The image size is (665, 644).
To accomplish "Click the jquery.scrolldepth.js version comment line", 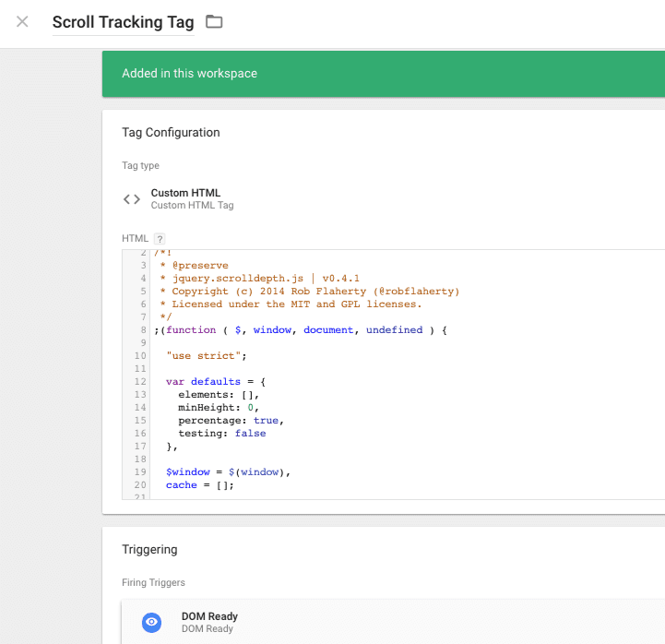I will (259, 279).
